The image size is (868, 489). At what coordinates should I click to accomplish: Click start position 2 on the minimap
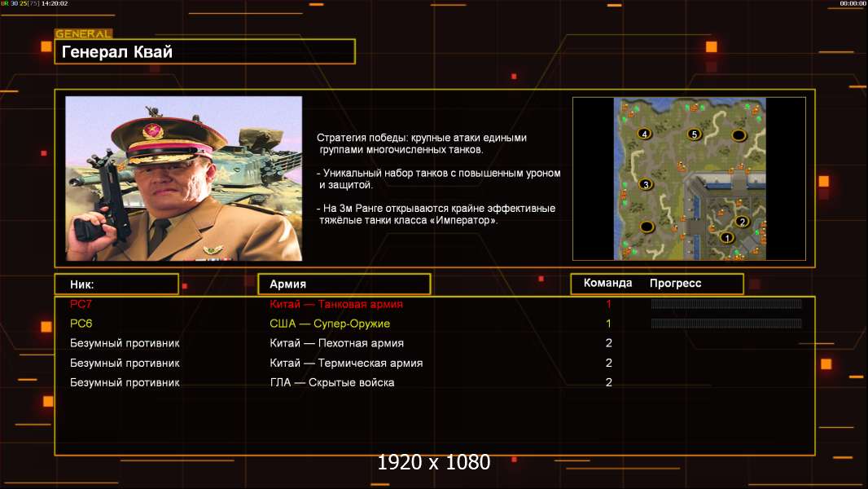[742, 222]
